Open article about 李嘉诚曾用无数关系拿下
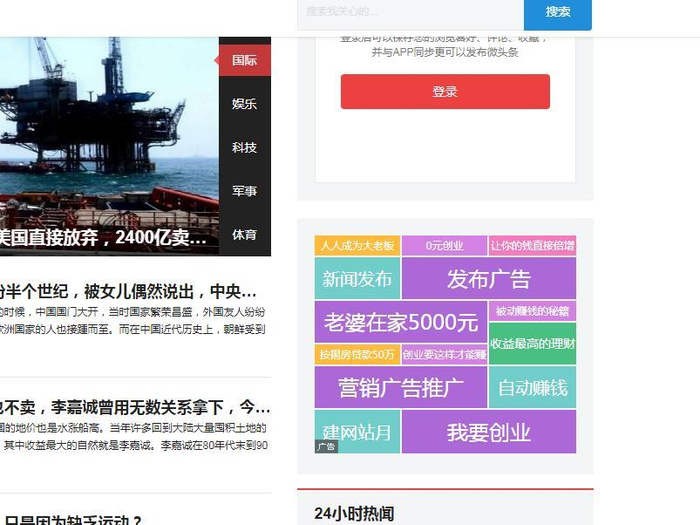The width and height of the screenshot is (700, 525). point(135,407)
